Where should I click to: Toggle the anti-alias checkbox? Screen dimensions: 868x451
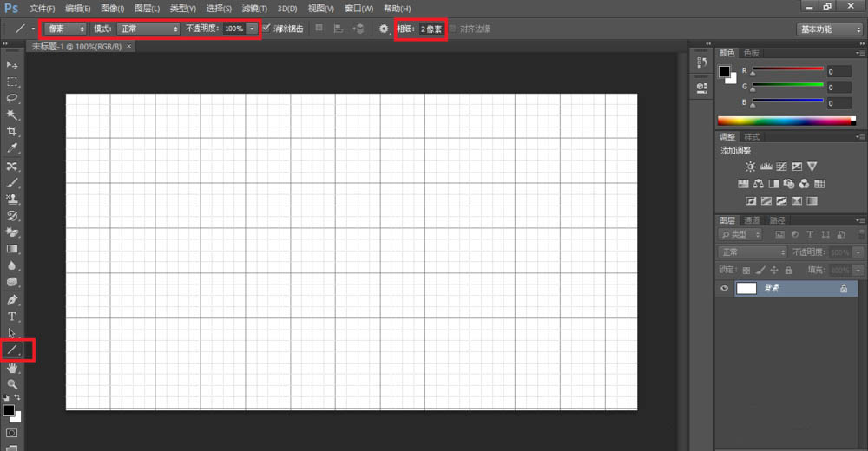(x=266, y=29)
